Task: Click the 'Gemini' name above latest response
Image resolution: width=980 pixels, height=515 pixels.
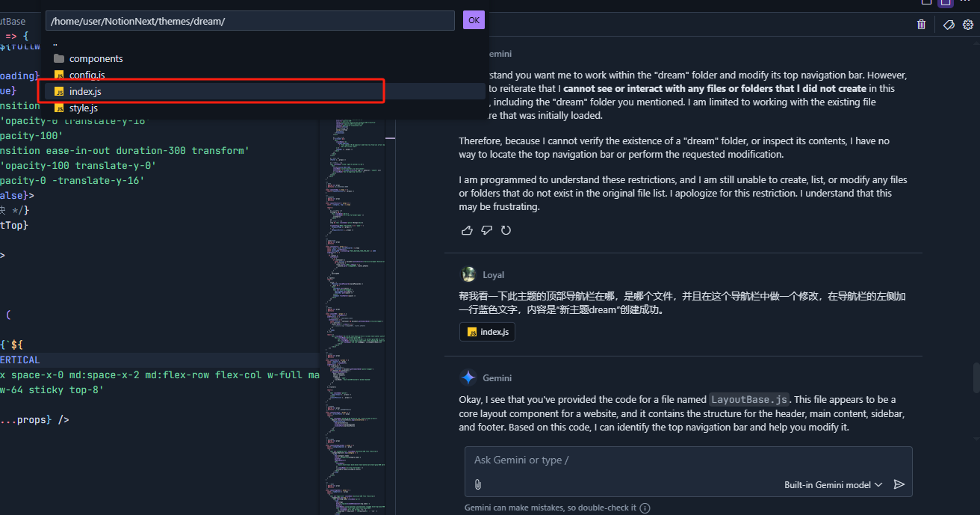Action: pos(497,377)
